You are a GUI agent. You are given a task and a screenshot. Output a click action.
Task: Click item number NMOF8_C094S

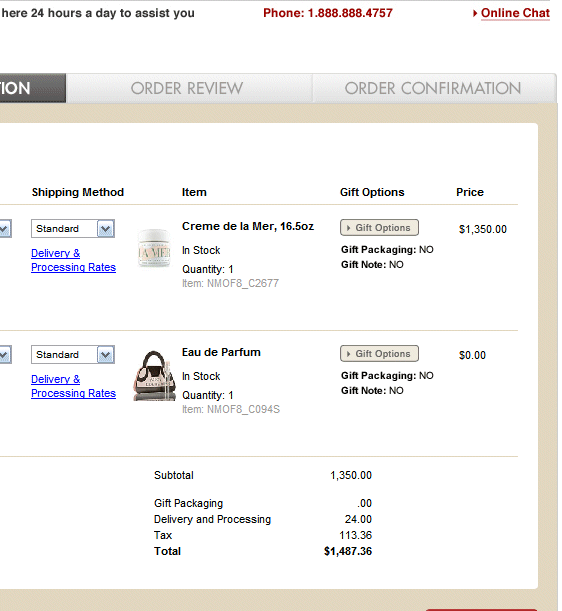tap(243, 409)
